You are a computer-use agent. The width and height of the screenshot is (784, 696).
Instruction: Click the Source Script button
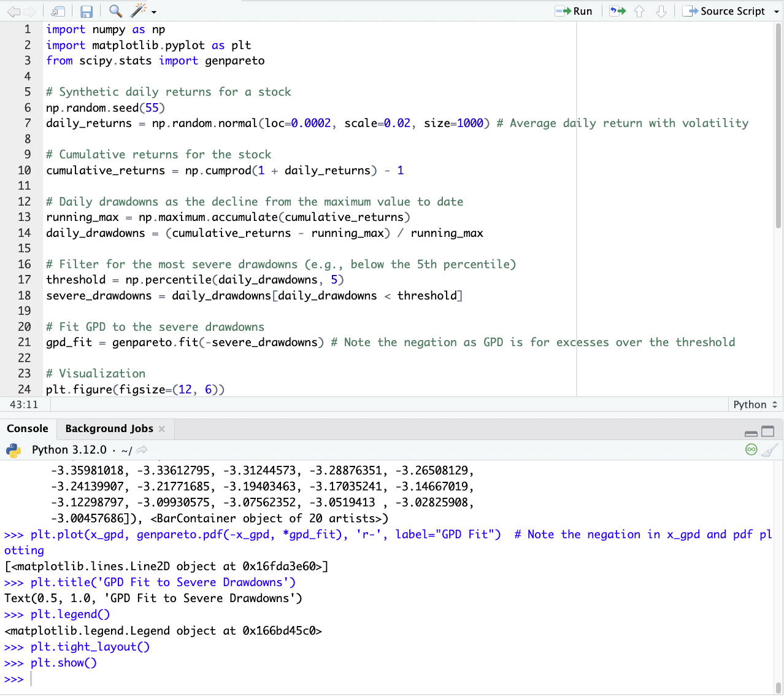tap(724, 11)
